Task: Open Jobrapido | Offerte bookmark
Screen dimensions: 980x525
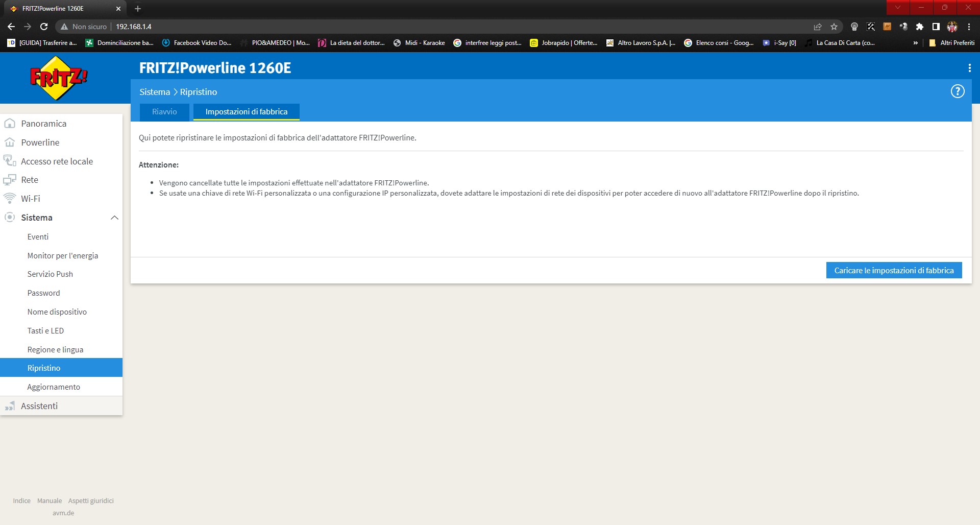Action: 563,43
